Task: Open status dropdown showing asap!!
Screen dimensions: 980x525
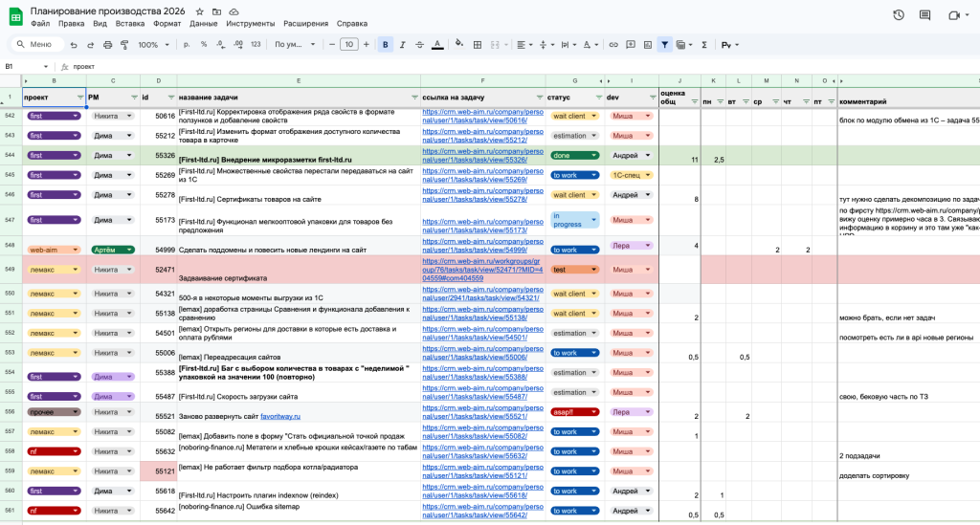Action: tap(574, 412)
